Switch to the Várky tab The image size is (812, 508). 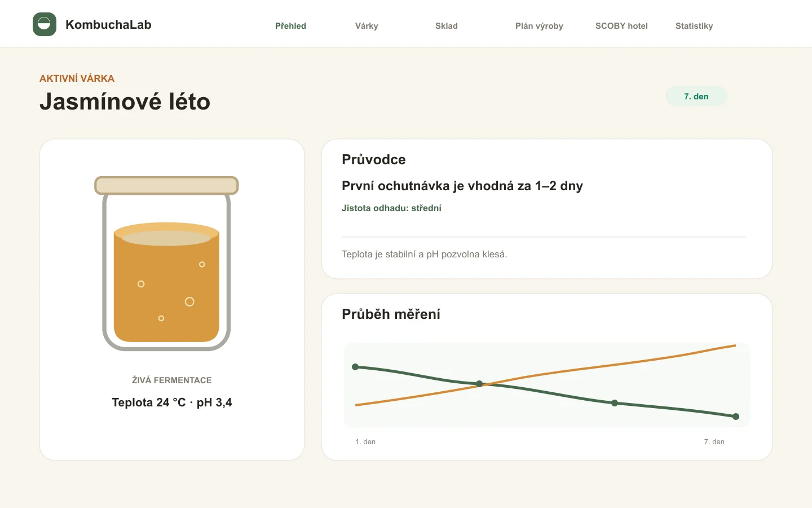click(367, 26)
